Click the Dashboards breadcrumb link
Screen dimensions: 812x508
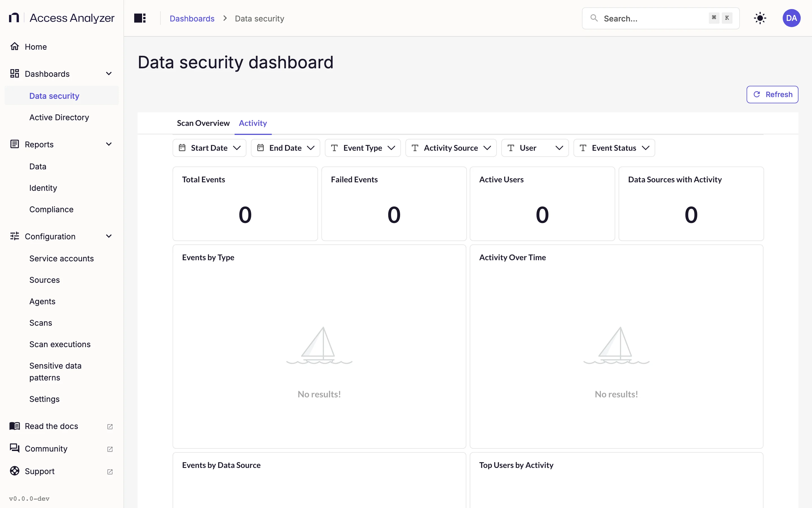tap(192, 18)
